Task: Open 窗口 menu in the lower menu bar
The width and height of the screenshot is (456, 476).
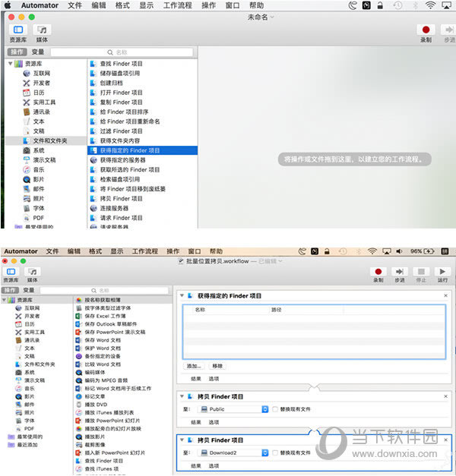Action: [195, 251]
